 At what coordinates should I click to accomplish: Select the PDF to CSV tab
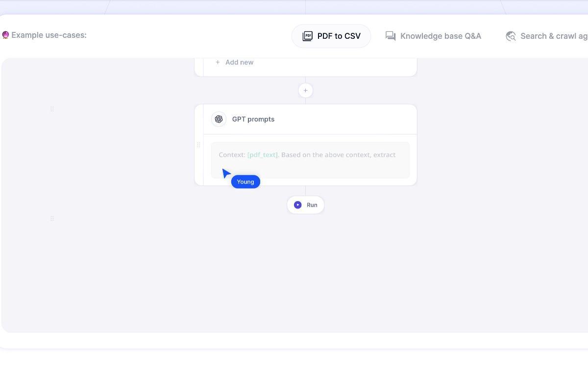[331, 36]
